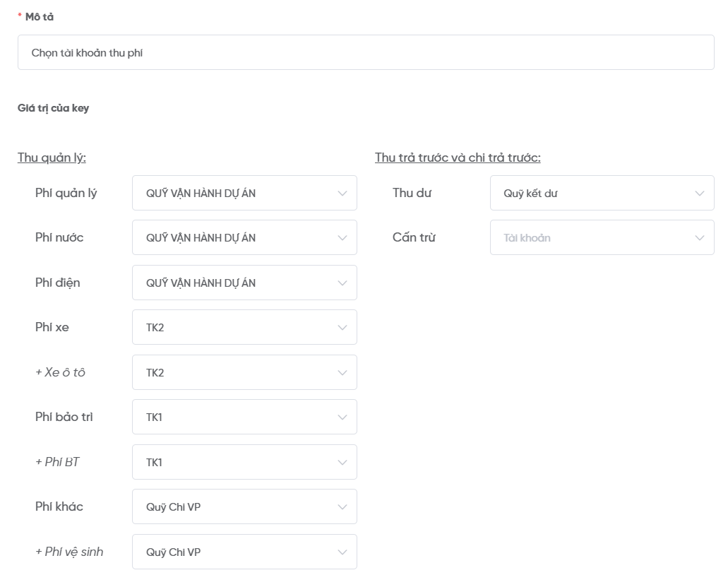
Task: Click the chevron in the Phí BT dropdown
Action: tap(342, 463)
